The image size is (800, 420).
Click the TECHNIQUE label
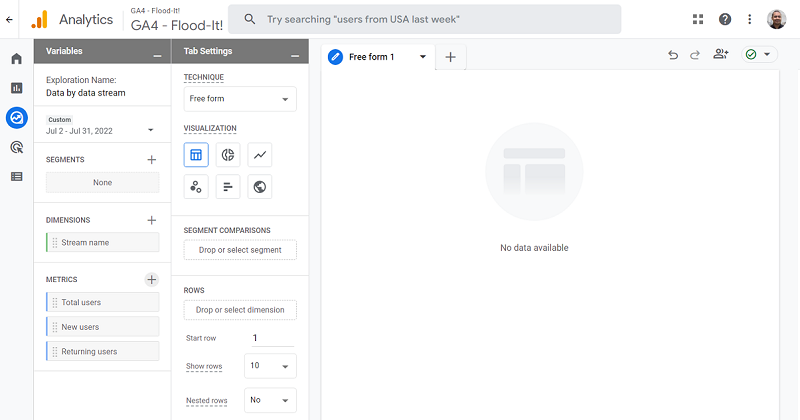(x=204, y=78)
